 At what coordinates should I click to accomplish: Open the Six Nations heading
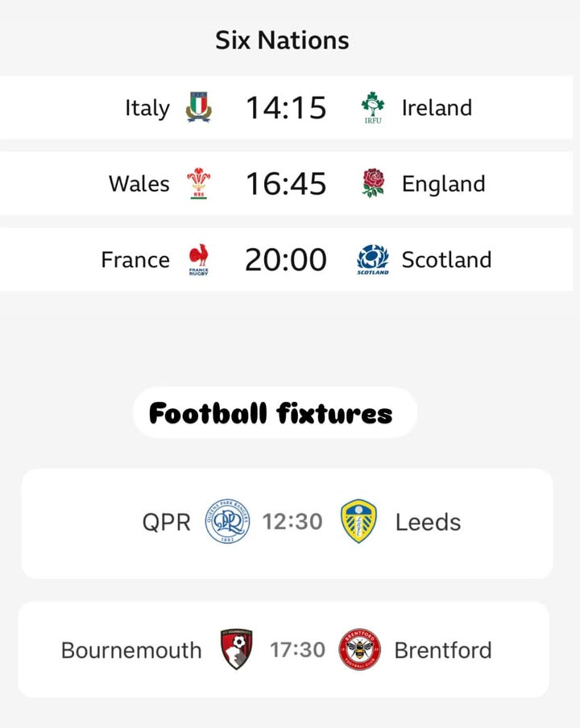click(x=282, y=40)
